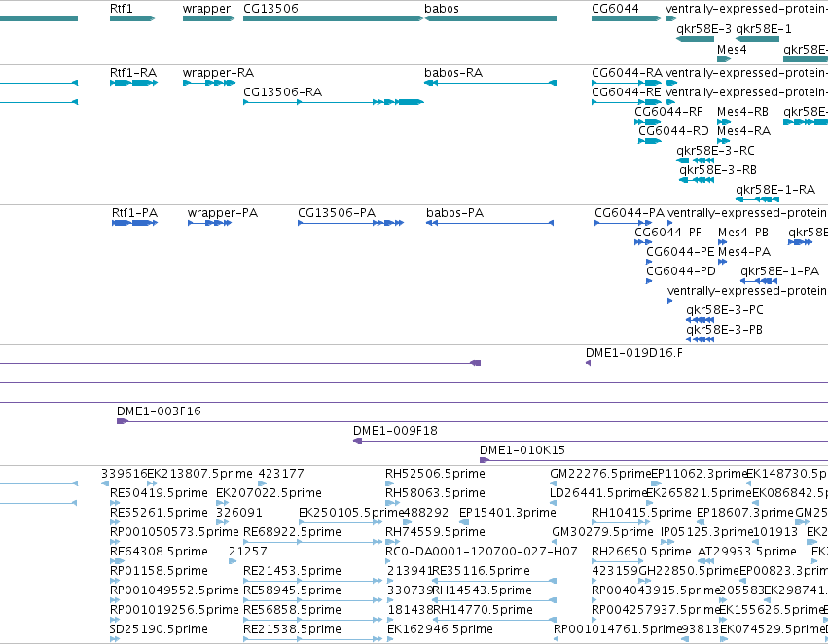Open the qkr58E-3-RC transcript

(x=695, y=161)
